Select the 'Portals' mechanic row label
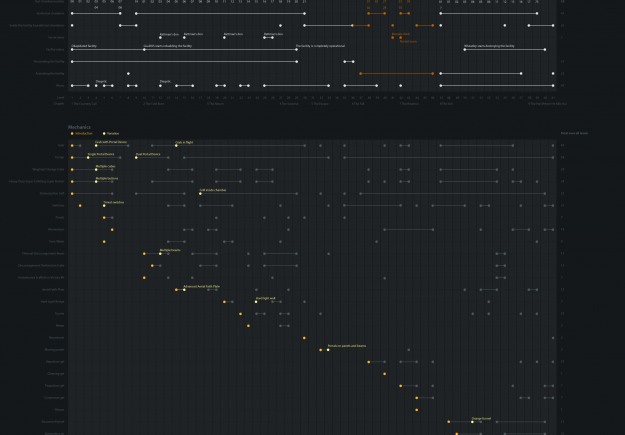The height and width of the screenshot is (435, 625). click(x=59, y=157)
